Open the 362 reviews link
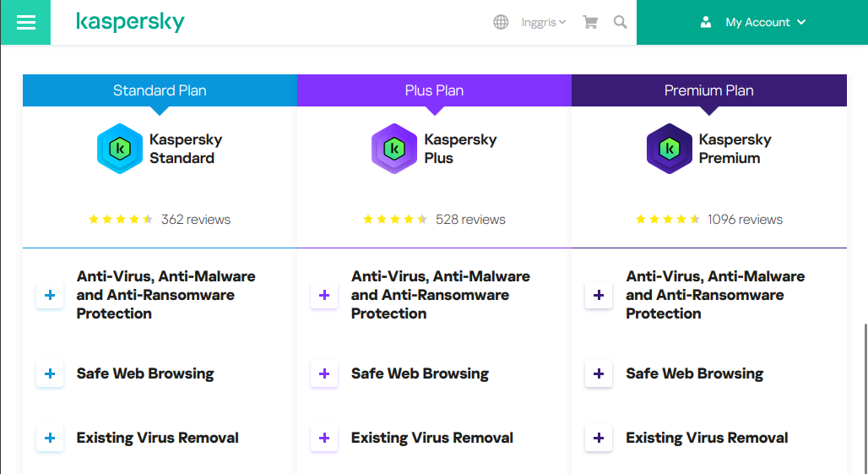Image resolution: width=868 pixels, height=474 pixels. point(196,220)
